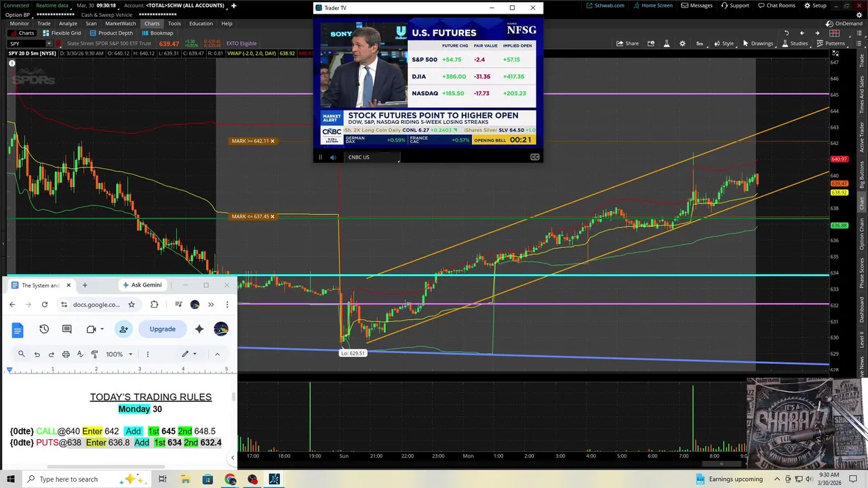This screenshot has width=868, height=488.
Task: Remove the MARK <= 637.45 alert
Action: click(x=273, y=216)
